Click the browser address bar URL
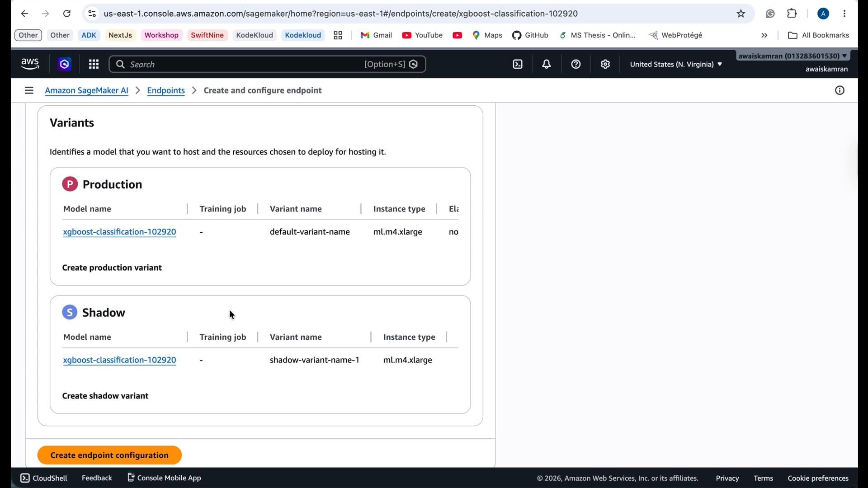The width and height of the screenshot is (868, 488). click(341, 14)
